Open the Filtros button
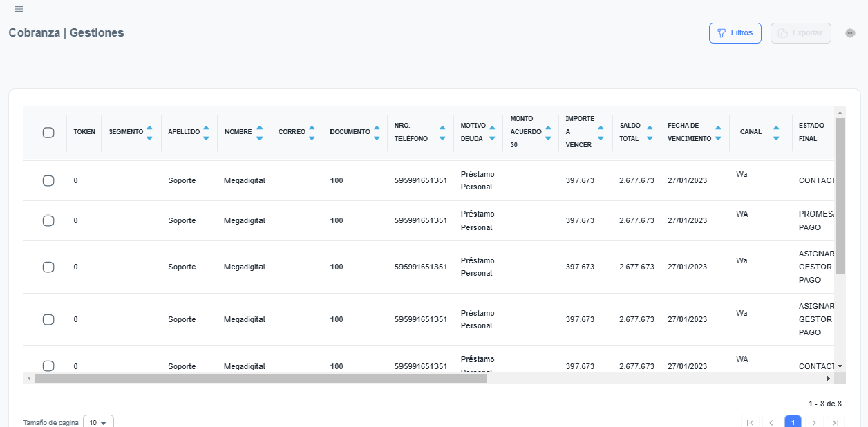 tap(735, 33)
